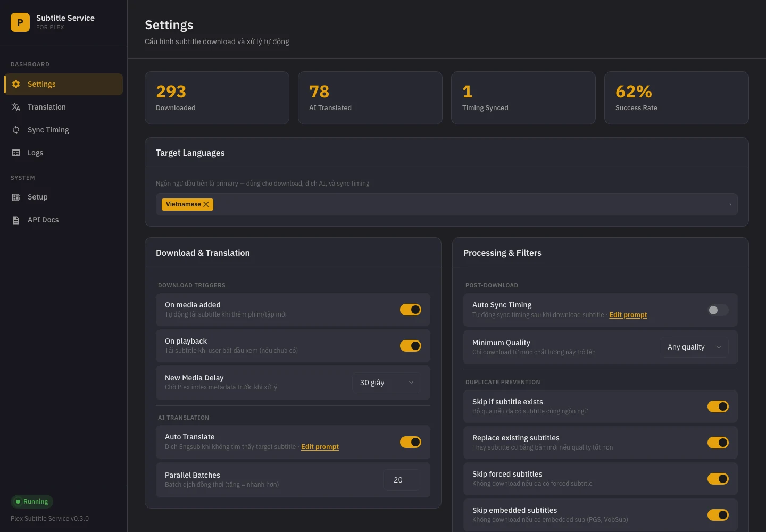Click the Parallel Batches number field
This screenshot has height=532, width=766.
[x=402, y=480]
